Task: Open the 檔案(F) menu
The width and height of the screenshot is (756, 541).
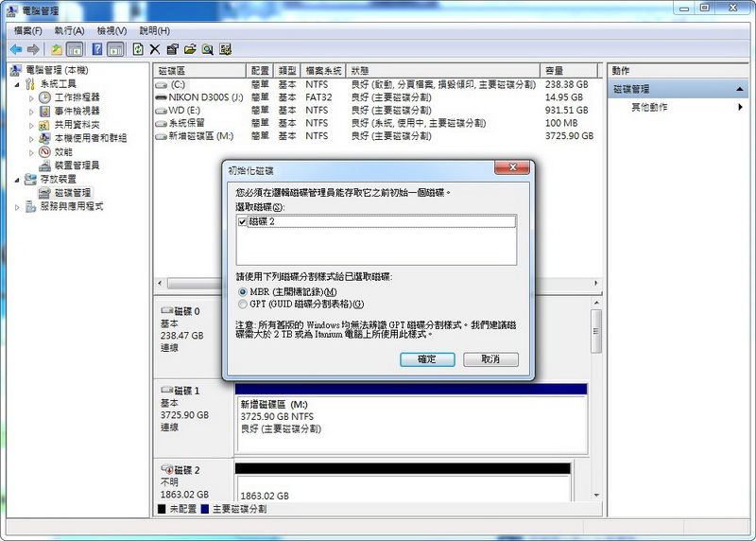Action: coord(28,31)
